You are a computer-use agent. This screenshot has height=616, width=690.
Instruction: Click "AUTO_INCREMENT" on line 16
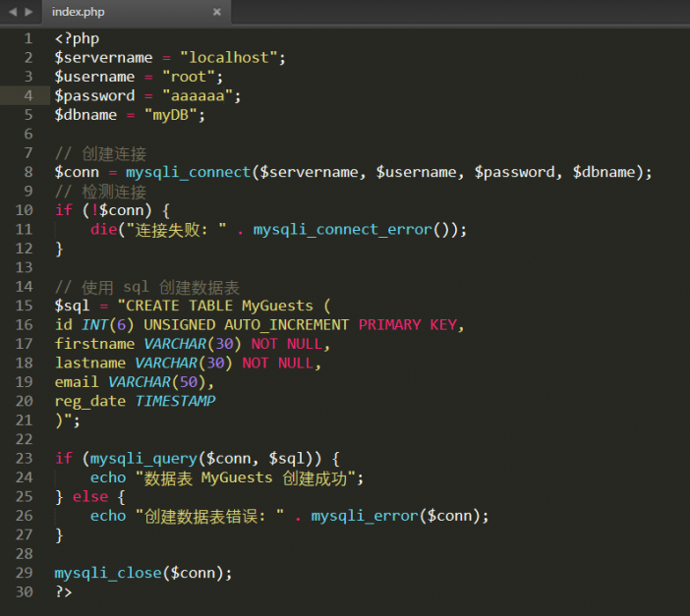coord(286,325)
